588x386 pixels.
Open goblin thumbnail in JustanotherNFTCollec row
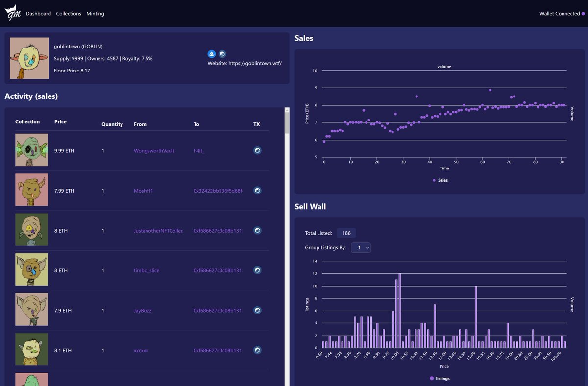pyautogui.click(x=31, y=229)
